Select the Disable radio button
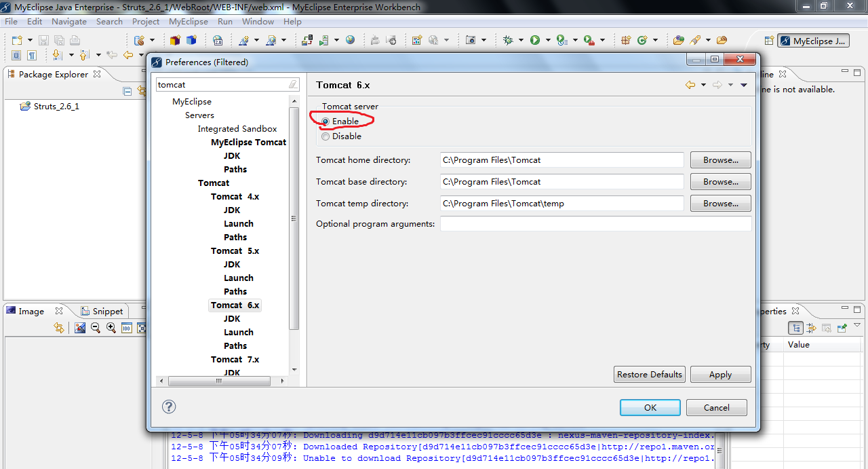The height and width of the screenshot is (469, 868). [325, 136]
